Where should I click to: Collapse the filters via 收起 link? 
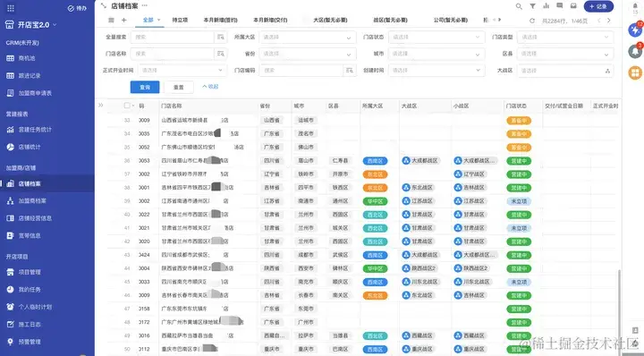[210, 87]
